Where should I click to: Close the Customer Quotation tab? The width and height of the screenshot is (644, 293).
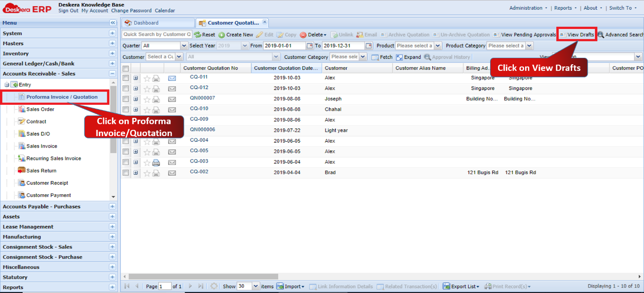click(264, 22)
